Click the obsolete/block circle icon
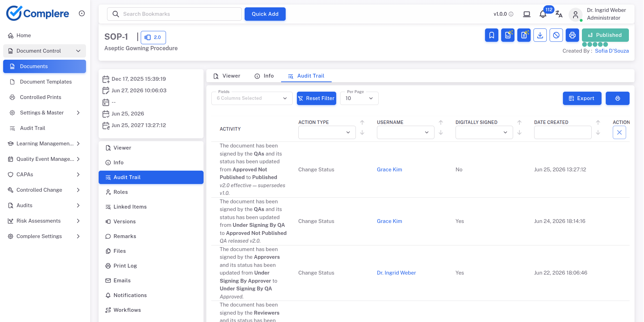 556,35
